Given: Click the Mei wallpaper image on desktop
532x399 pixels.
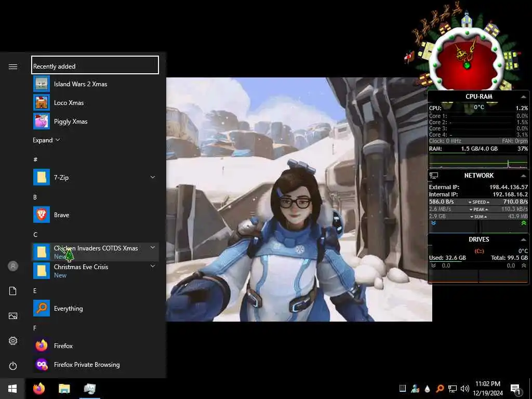Looking at the screenshot, I should pyautogui.click(x=299, y=199).
